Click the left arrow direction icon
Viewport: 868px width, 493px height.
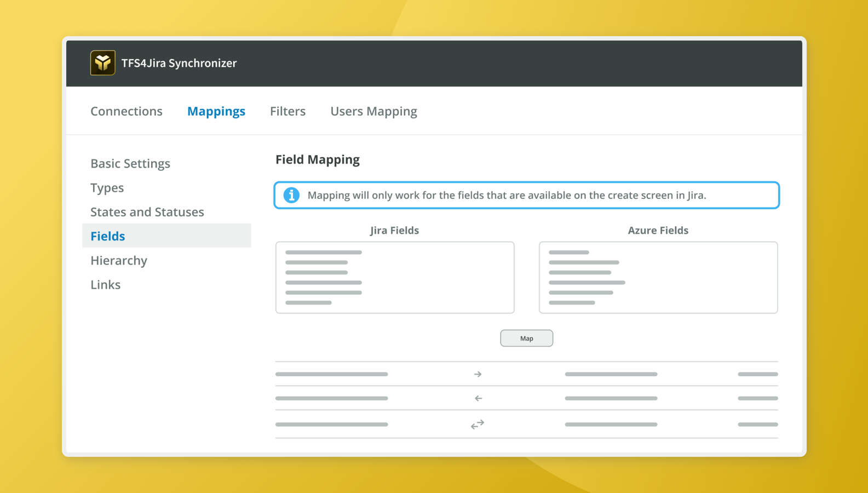[x=478, y=398]
